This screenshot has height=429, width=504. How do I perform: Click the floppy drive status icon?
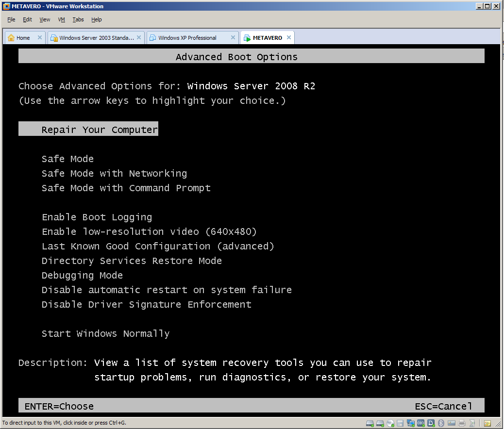(400, 423)
